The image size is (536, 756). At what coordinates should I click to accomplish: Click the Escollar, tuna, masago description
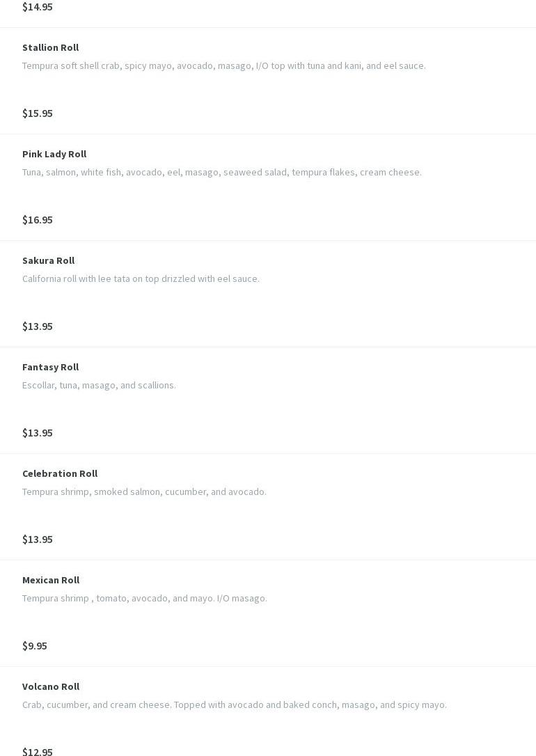[99, 385]
